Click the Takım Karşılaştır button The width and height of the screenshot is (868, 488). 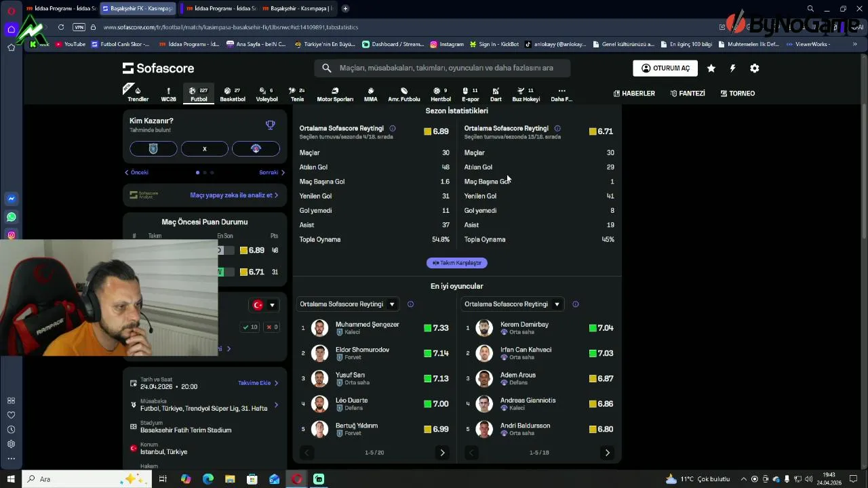tap(457, 263)
